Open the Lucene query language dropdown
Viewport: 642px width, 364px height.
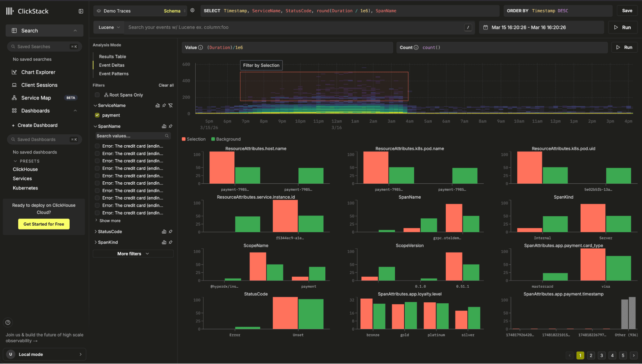(109, 27)
